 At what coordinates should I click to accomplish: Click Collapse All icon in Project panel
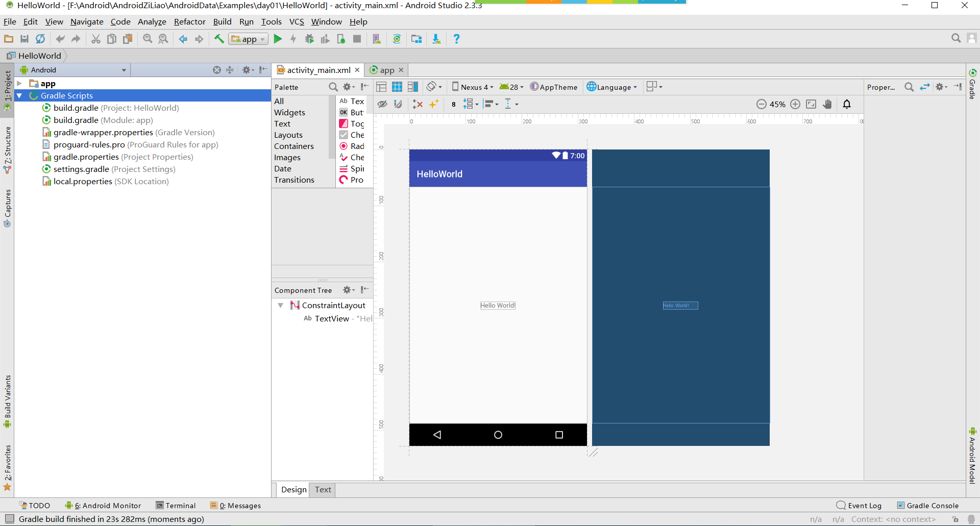230,70
